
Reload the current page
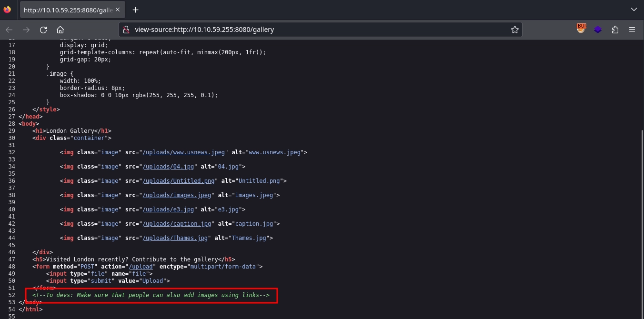point(43,30)
